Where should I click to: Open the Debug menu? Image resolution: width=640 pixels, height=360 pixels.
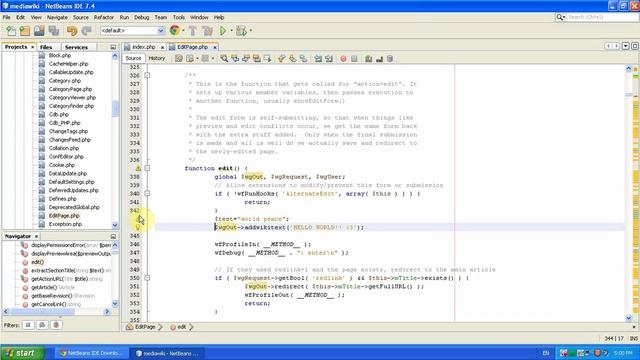click(142, 18)
